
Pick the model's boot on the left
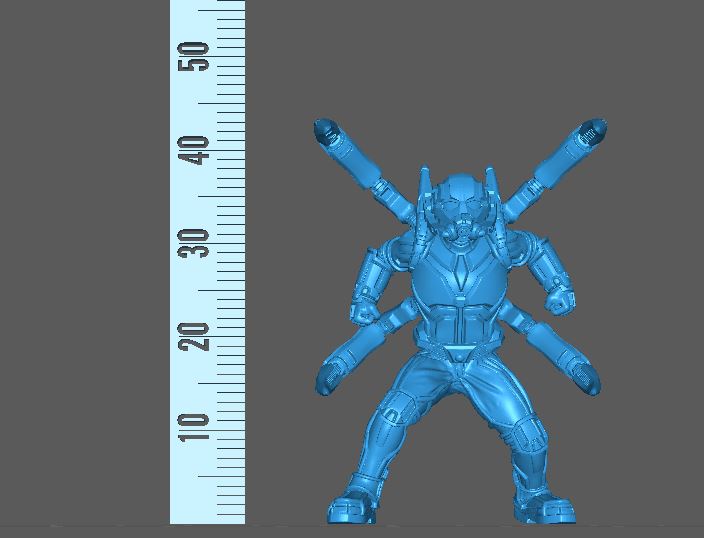(x=355, y=507)
